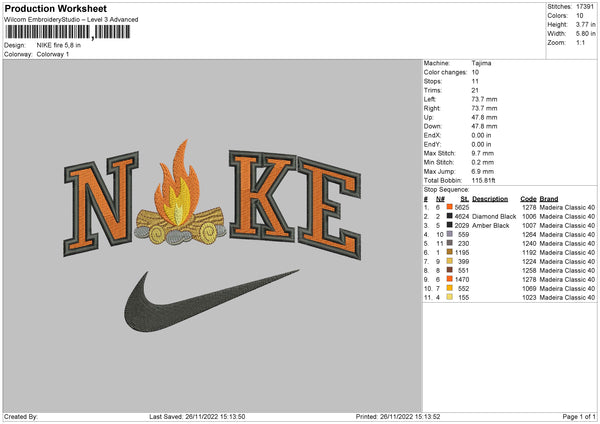Pick the gray swatch with 230 stitches
Screen dimensions: 600x424
(x=450, y=243)
